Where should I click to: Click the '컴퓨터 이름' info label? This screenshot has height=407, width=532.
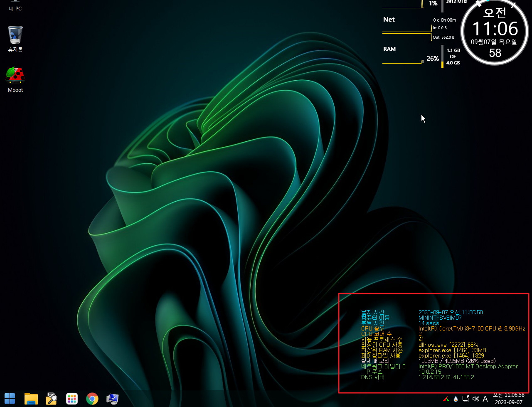[375, 318]
